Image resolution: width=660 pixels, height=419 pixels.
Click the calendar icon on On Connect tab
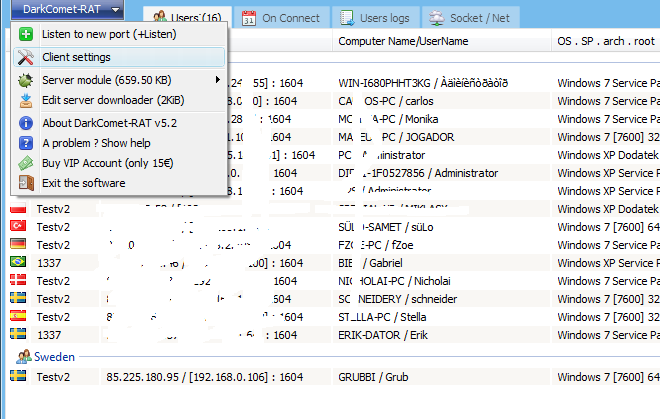[249, 18]
